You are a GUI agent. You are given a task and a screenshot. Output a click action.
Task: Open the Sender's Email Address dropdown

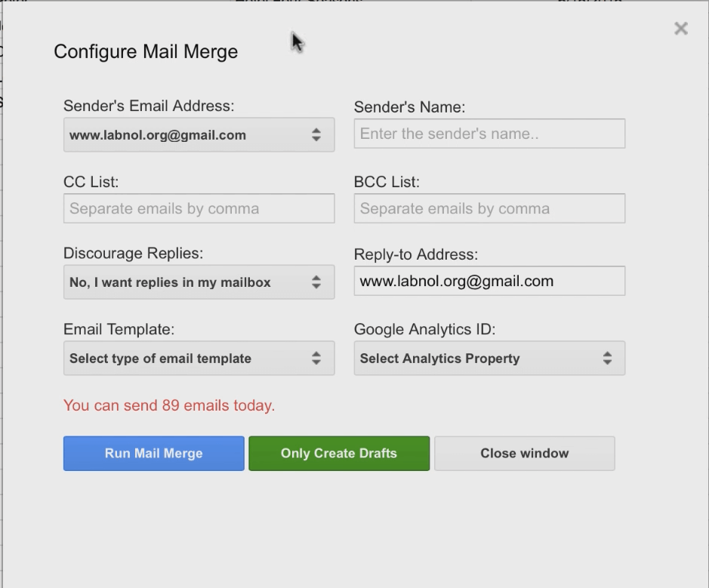199,135
